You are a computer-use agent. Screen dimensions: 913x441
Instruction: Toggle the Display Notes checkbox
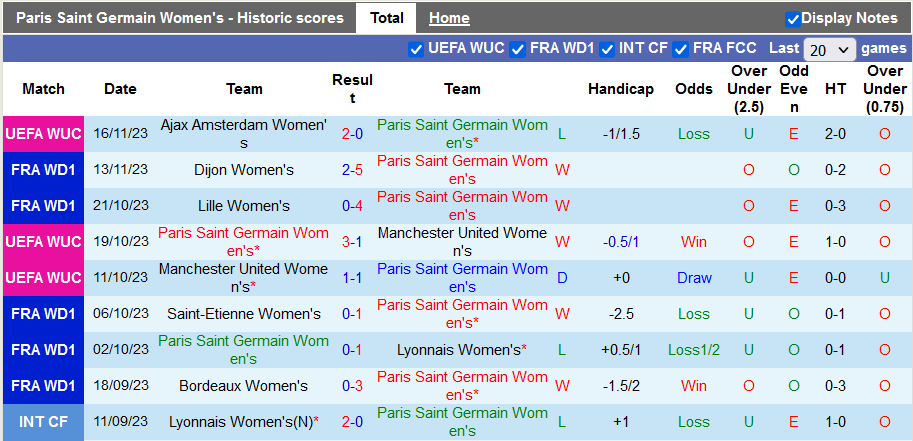coord(793,18)
